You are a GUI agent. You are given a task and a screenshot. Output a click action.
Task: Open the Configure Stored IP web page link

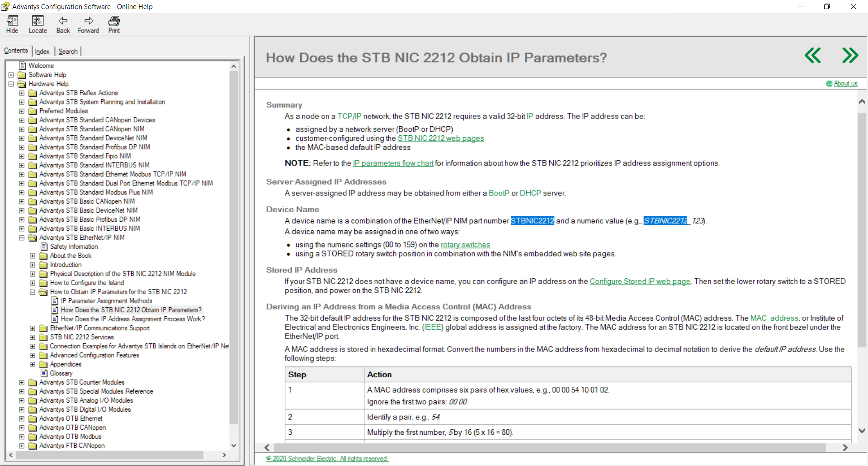[640, 281]
